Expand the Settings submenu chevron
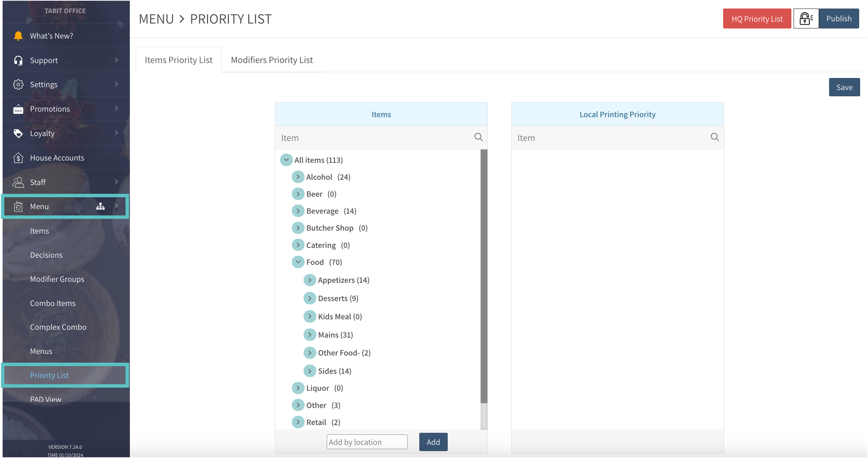 coord(117,84)
